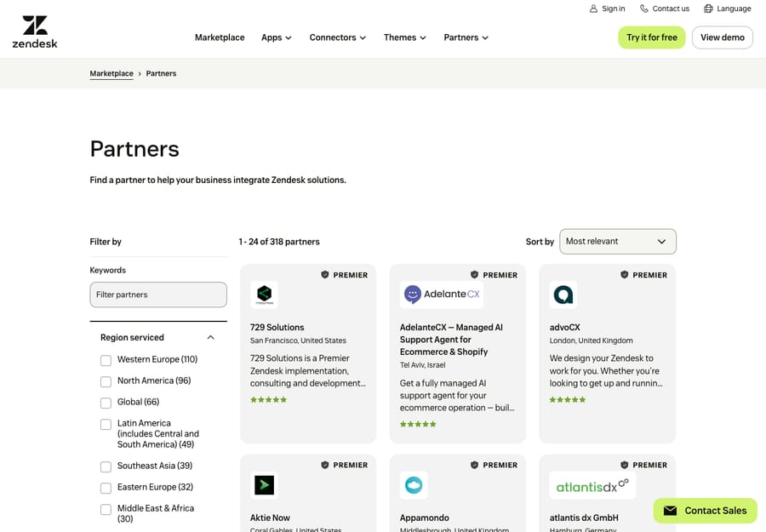Open the Apps dropdown menu

pos(277,37)
